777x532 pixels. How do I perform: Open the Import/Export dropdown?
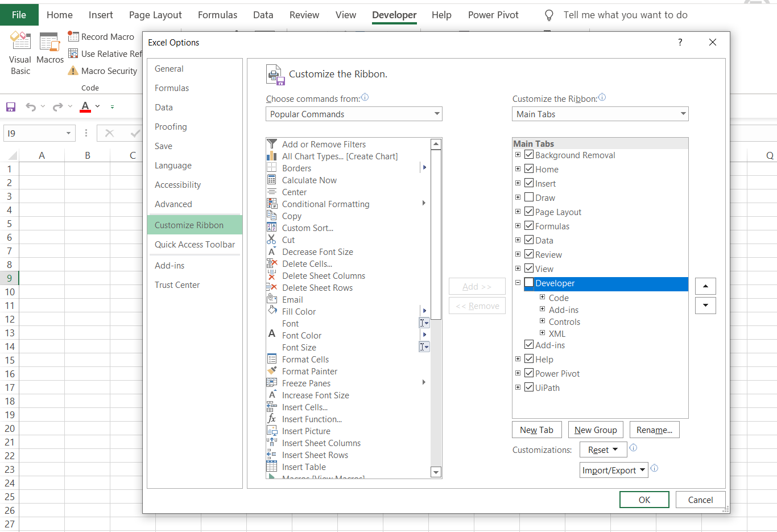click(614, 470)
